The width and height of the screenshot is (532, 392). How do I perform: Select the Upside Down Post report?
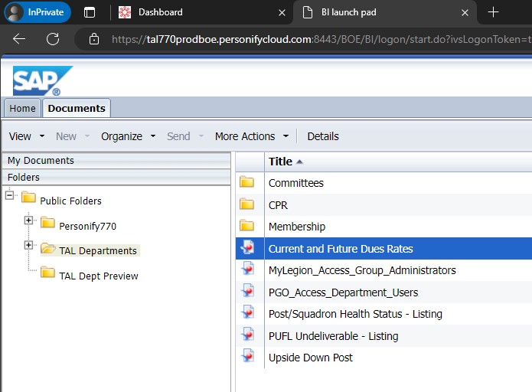pyautogui.click(x=383, y=358)
